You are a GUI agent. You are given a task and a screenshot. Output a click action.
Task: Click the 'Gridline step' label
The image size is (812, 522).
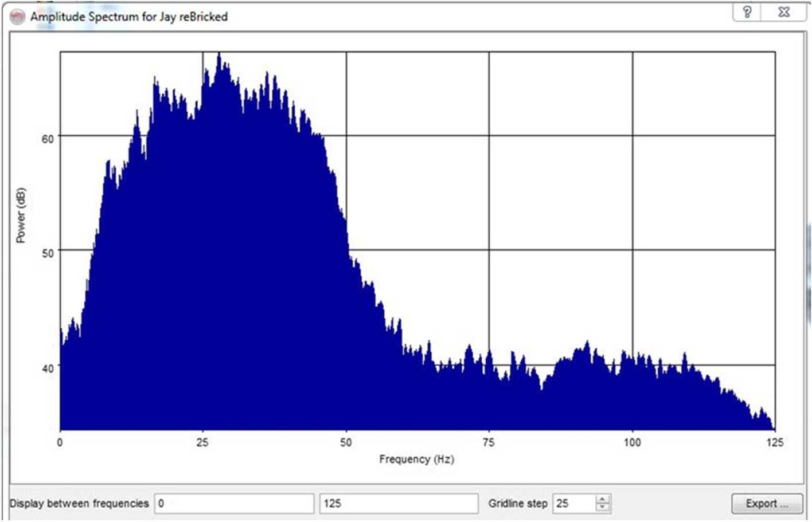[518, 504]
